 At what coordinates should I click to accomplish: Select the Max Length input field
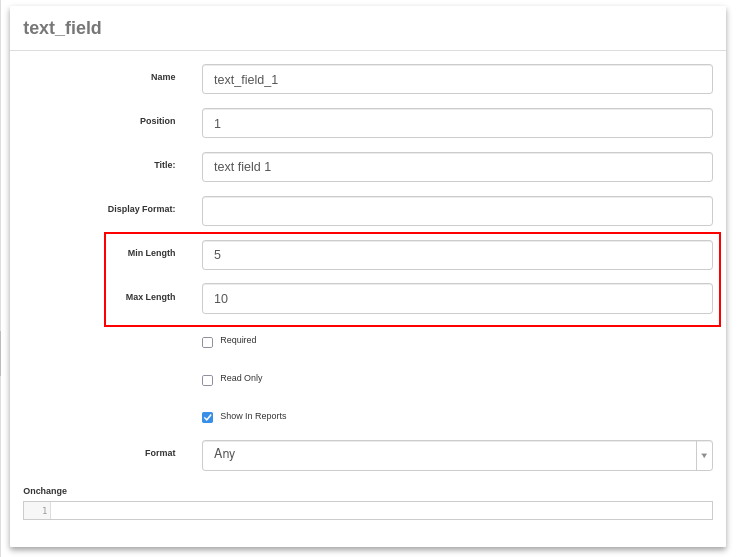click(x=457, y=299)
